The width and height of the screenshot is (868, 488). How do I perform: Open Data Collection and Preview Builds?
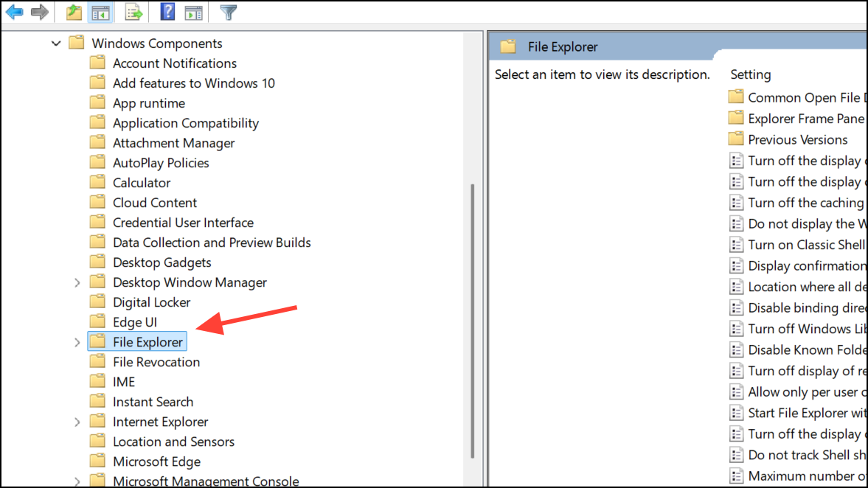212,243
